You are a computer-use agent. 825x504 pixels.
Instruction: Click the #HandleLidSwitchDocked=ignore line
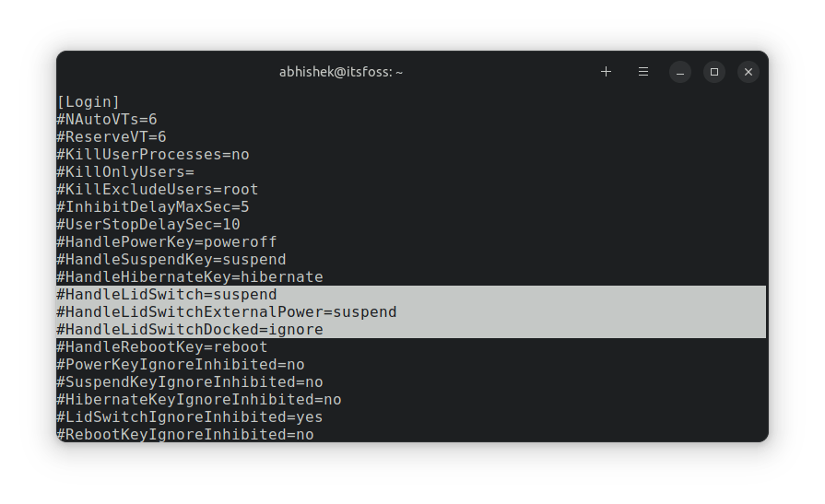[x=190, y=330]
